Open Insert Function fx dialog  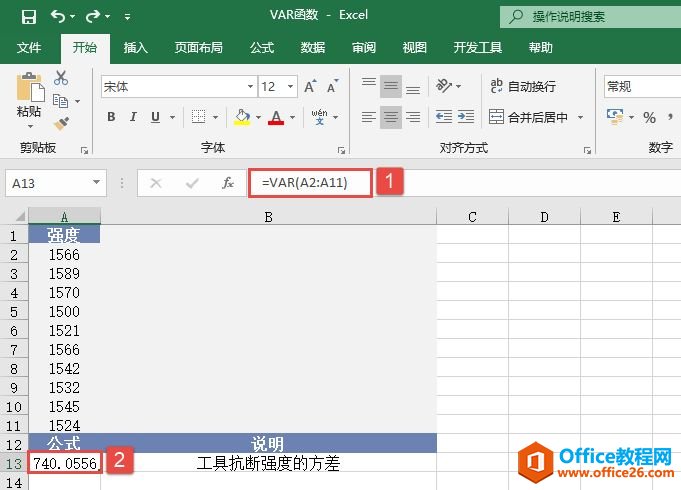(228, 183)
